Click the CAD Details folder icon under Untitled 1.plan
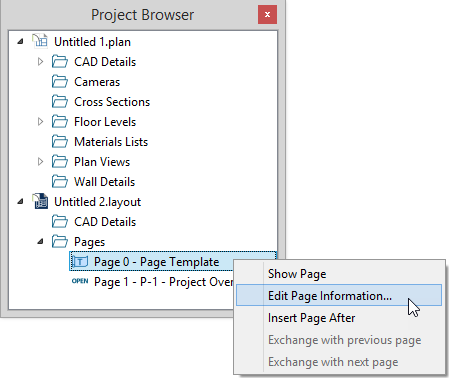Image resolution: width=449 pixels, height=378 pixels. [60, 62]
